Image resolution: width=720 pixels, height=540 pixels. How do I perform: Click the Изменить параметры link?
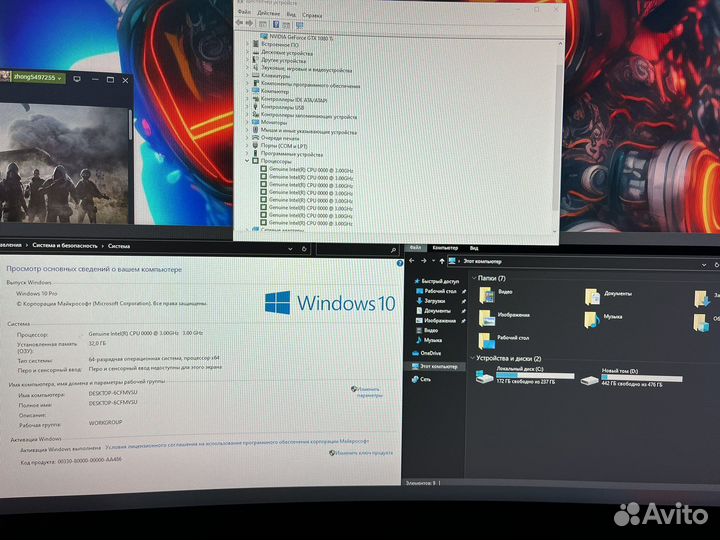point(367,392)
